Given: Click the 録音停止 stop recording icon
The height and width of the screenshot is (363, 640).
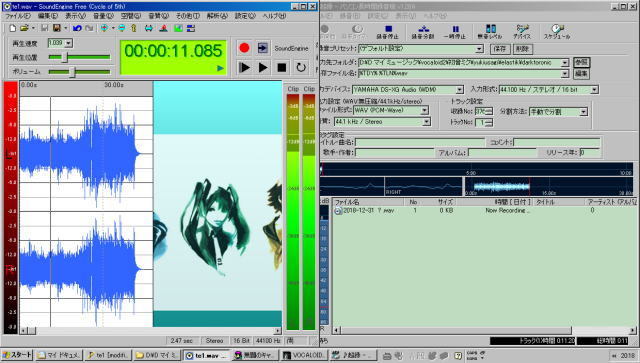Looking at the screenshot, I should tap(388, 32).
